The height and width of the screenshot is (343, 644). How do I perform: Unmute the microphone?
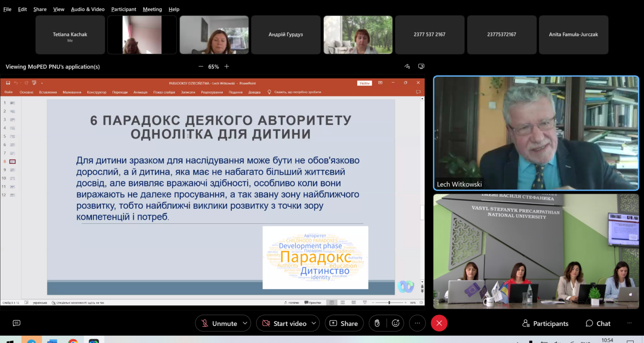click(x=219, y=323)
